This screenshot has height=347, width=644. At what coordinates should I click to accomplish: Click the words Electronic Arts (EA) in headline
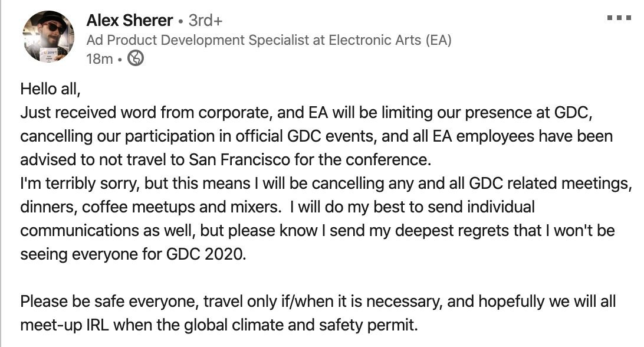pos(390,40)
